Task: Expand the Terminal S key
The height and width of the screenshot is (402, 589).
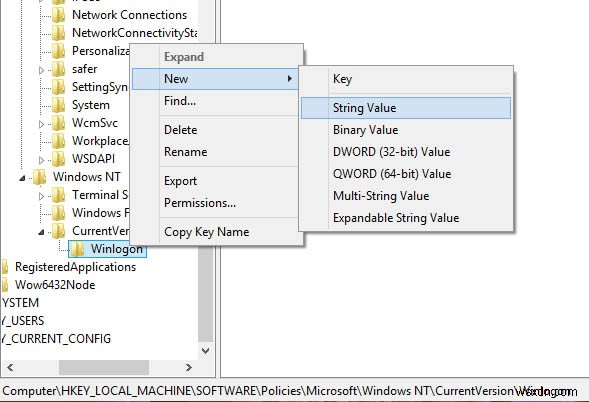Action: click(x=42, y=196)
